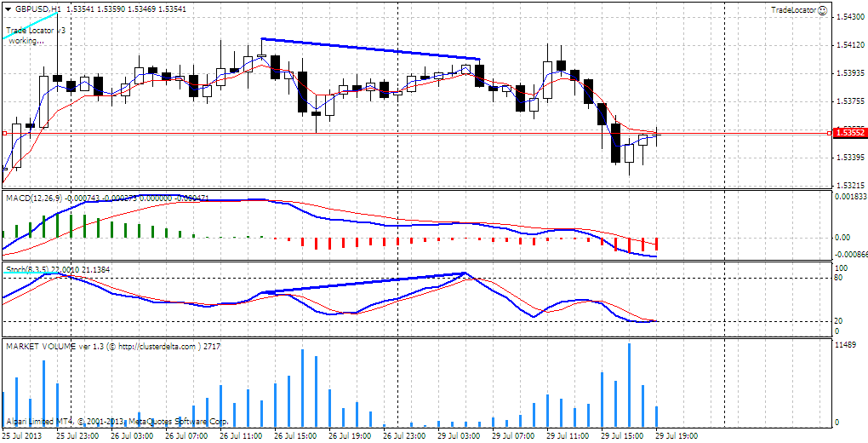The height and width of the screenshot is (443, 868).
Task: Grab the red horizontal line's left square handle
Action: coord(4,134)
